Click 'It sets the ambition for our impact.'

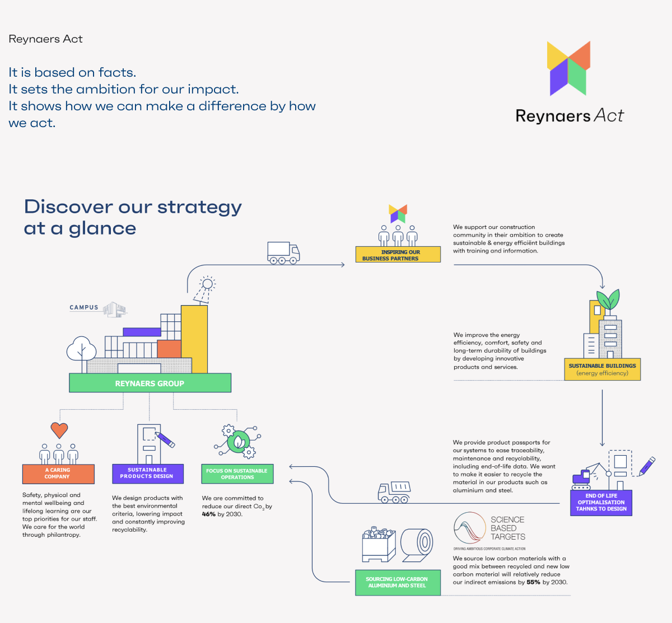[x=124, y=89]
